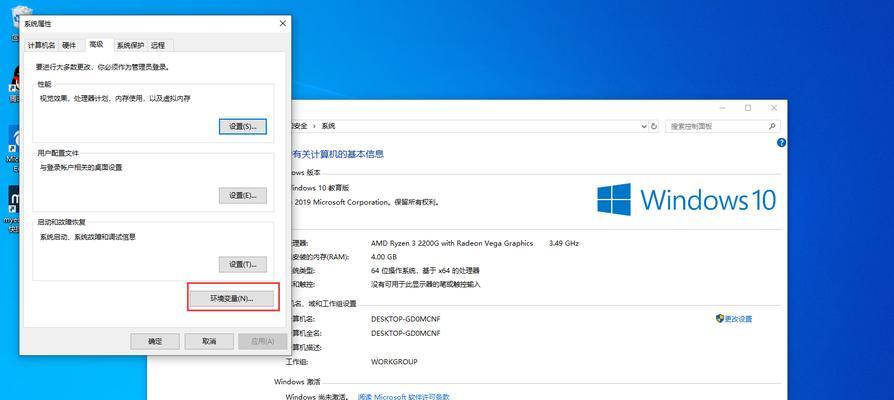Click the AMD Ryzen 3 2200G processor text
Image resolution: width=894 pixels, height=400 pixels.
pos(452,243)
